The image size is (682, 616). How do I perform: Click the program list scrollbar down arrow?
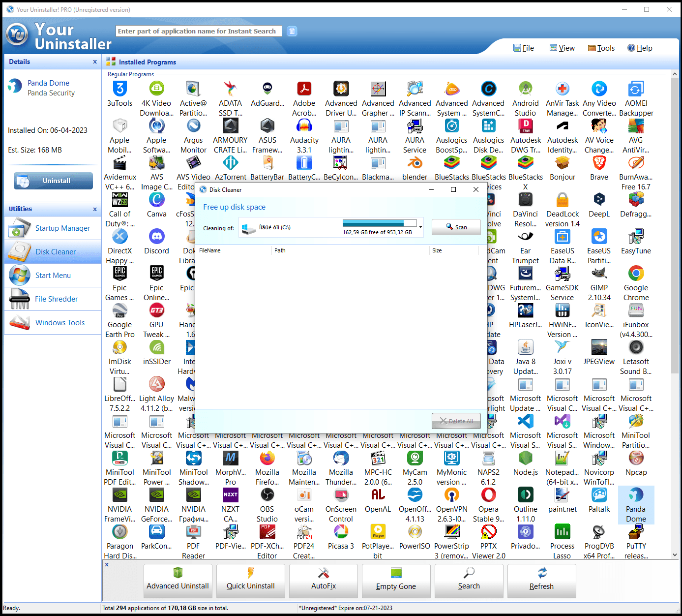675,555
